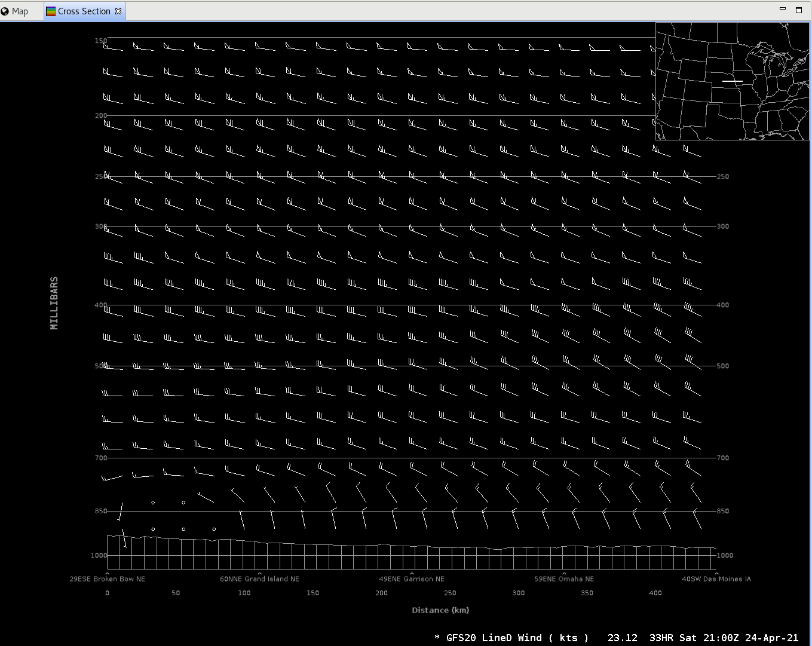Click the Des Moines IA station label
Viewport: 812px width, 646px height.
coord(716,578)
